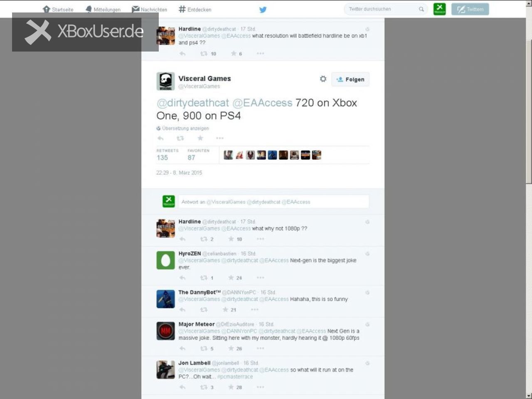Open more options on HyroZEN's tweet
Image resolution: width=532 pixels, height=399 pixels.
pyautogui.click(x=261, y=278)
